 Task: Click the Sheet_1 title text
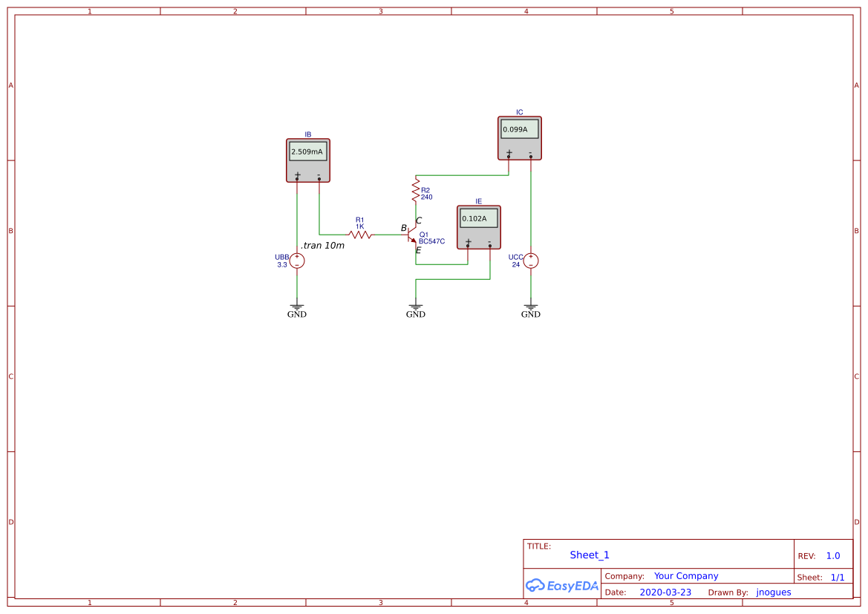pos(589,555)
